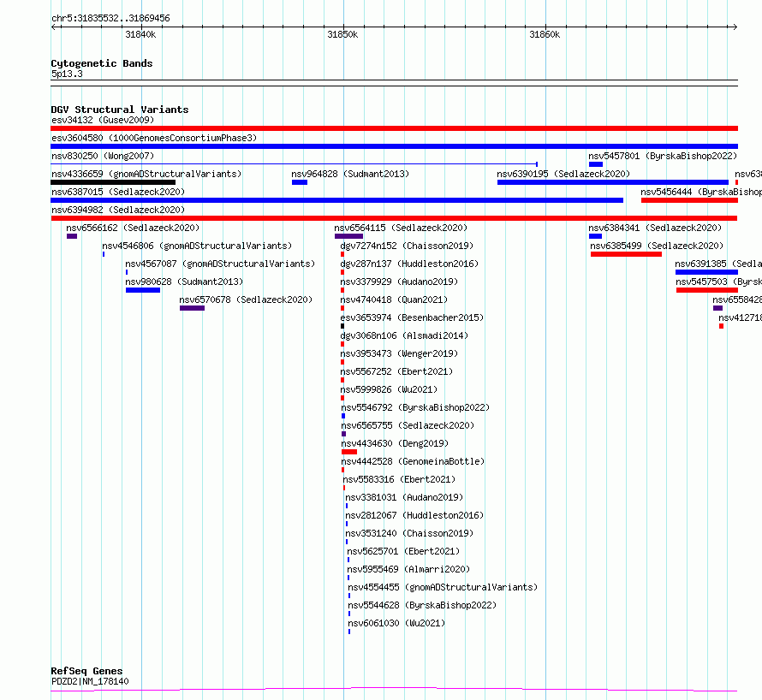Open nsv4442528 (GenomeinaBottle) variant
This screenshot has height=700, width=762.
point(413,461)
